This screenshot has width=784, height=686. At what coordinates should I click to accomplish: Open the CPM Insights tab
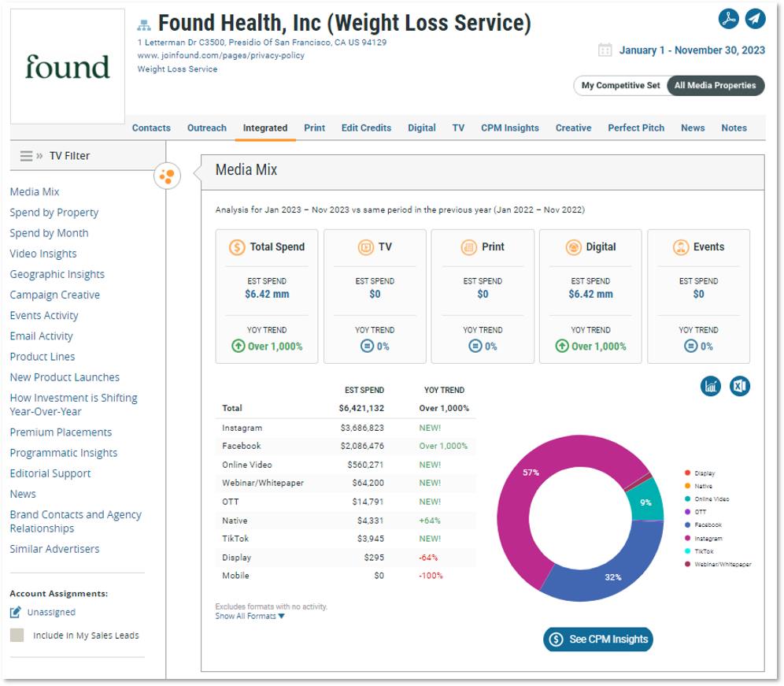(x=510, y=128)
